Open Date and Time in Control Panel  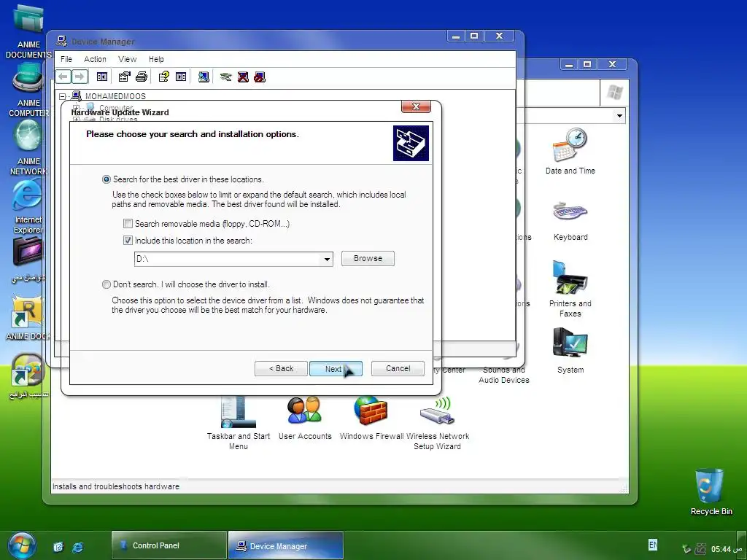tap(570, 152)
